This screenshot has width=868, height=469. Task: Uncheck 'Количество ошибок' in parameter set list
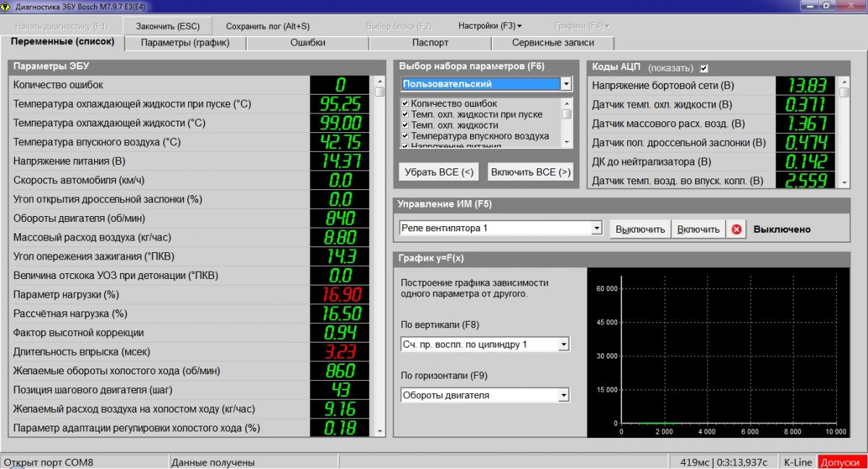(x=406, y=103)
